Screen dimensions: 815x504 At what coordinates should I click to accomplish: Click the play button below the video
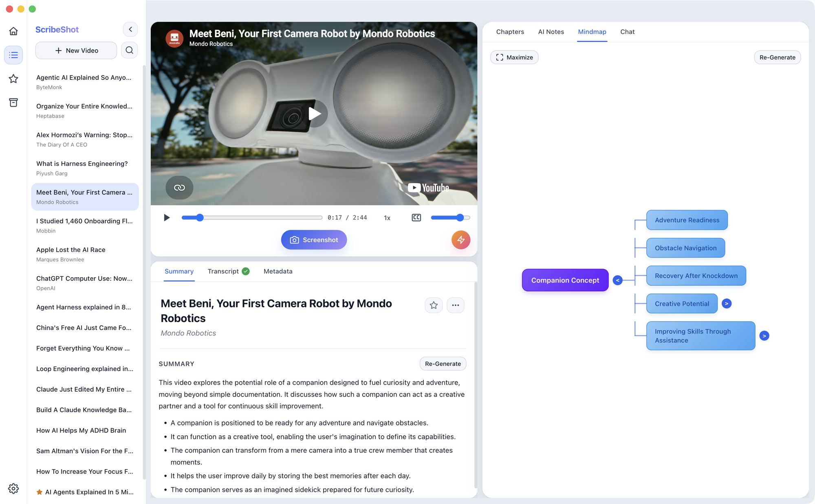(x=167, y=218)
